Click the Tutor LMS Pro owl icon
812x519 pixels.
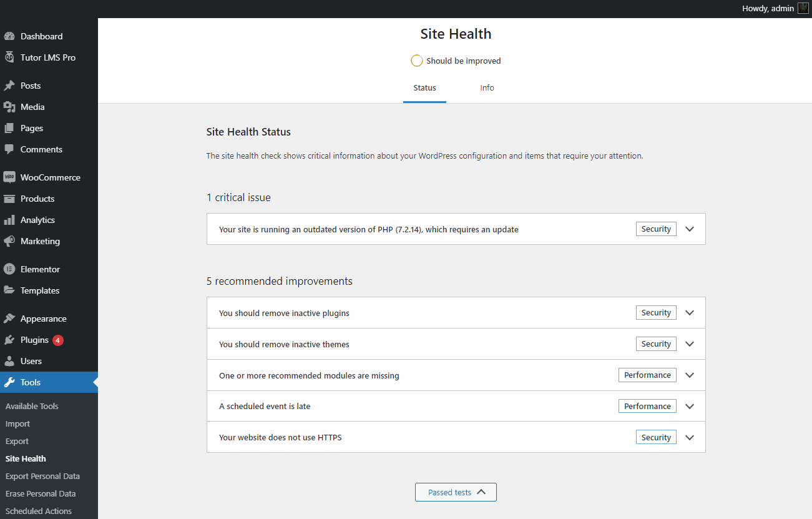click(9, 57)
